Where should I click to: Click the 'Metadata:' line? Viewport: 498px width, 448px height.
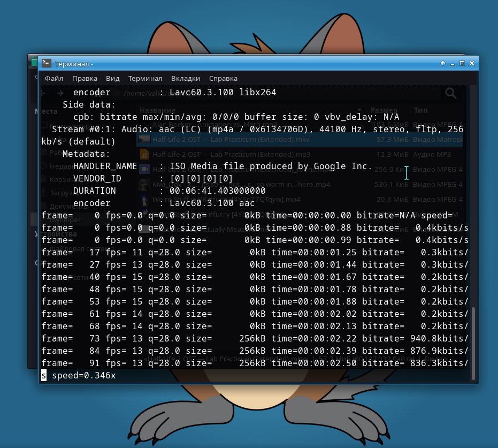coord(86,154)
